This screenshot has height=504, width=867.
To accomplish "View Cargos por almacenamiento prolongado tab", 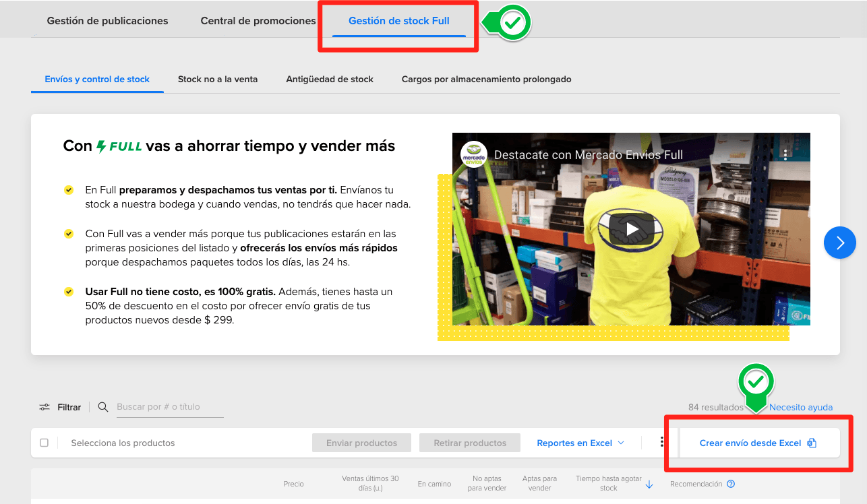I will [487, 79].
